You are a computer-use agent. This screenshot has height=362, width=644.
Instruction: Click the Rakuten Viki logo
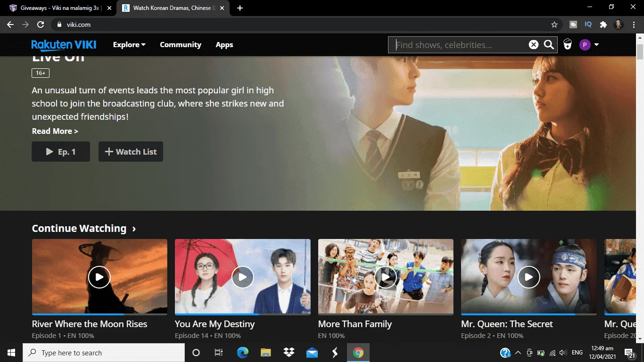pyautogui.click(x=64, y=45)
